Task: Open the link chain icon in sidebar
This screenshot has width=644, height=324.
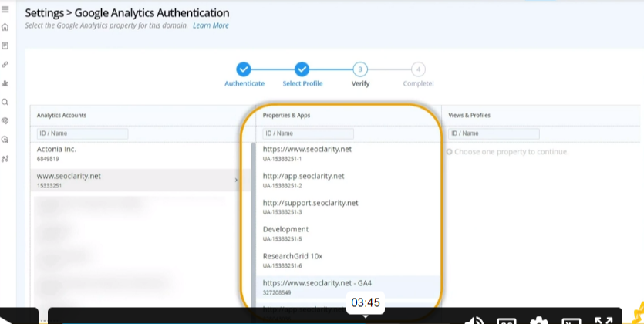Action: pyautogui.click(x=5, y=65)
